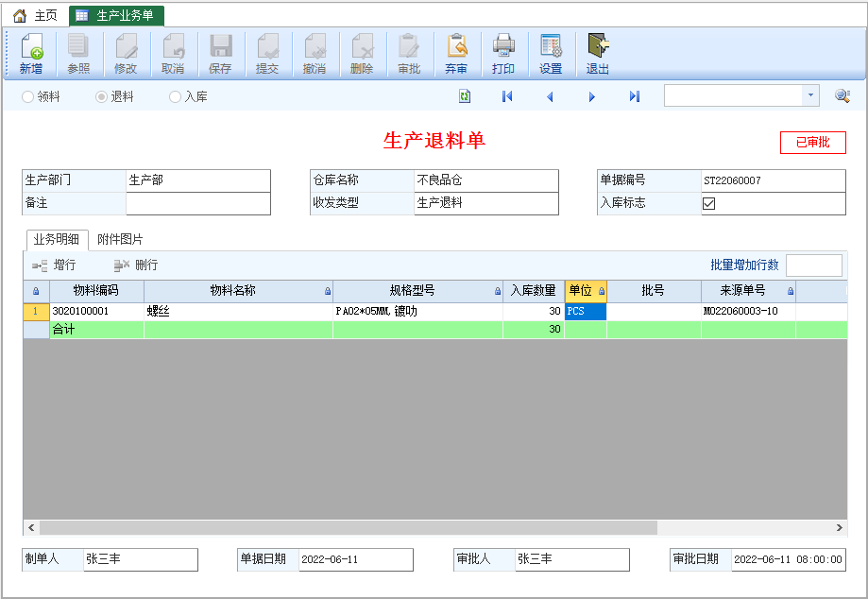Click the 打印 (Print) toolbar icon
The width and height of the screenshot is (868, 599).
(503, 46)
